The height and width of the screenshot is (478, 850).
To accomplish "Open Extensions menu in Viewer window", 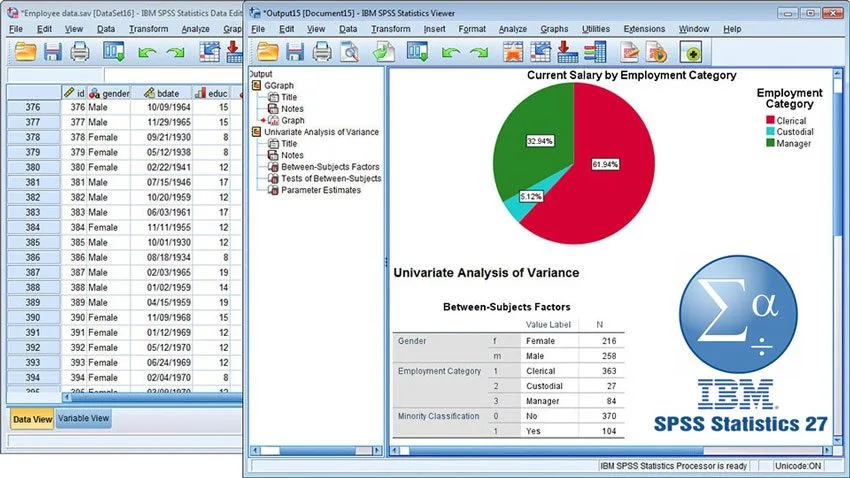I will pos(644,29).
